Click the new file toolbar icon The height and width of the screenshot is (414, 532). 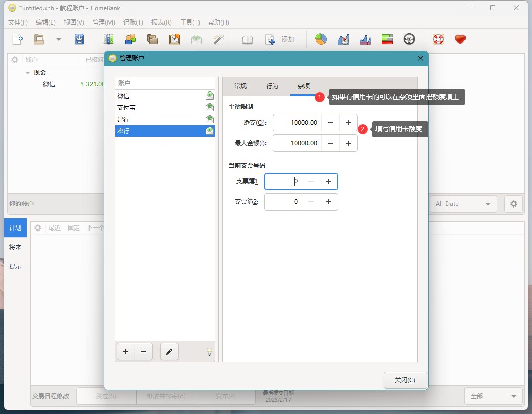click(18, 39)
